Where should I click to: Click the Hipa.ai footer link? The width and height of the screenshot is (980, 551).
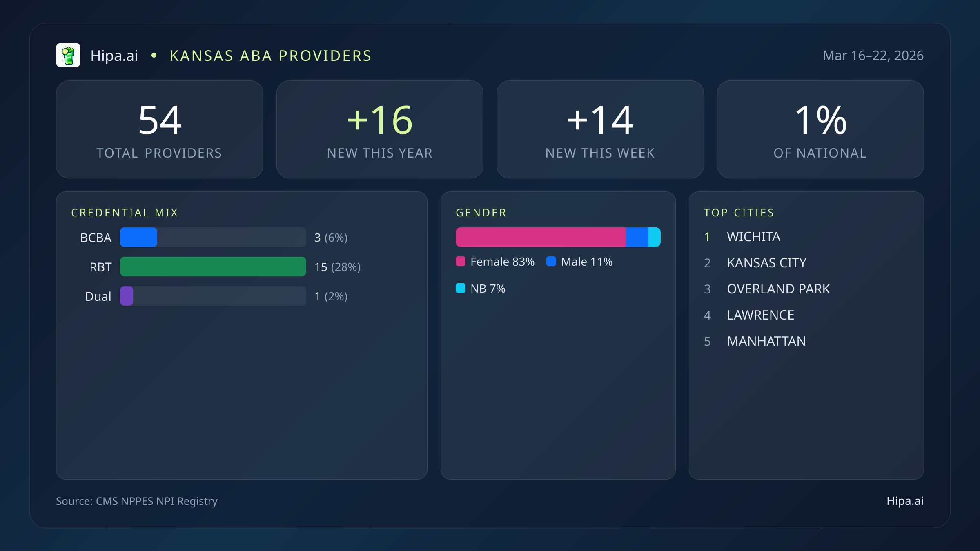(904, 501)
